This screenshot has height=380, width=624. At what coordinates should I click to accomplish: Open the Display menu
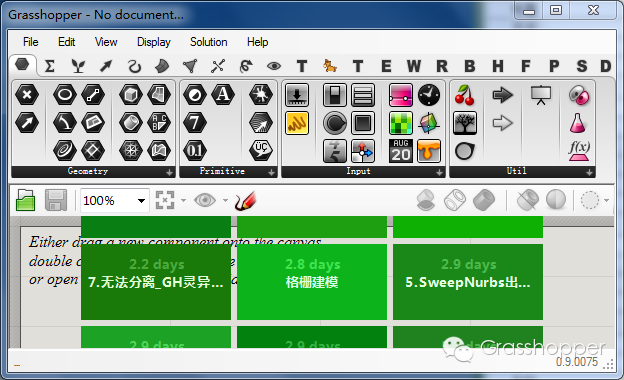click(154, 42)
